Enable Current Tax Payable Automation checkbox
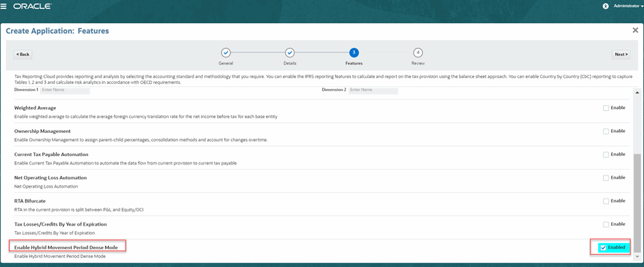Image resolution: width=644 pixels, height=267 pixels. (606, 155)
